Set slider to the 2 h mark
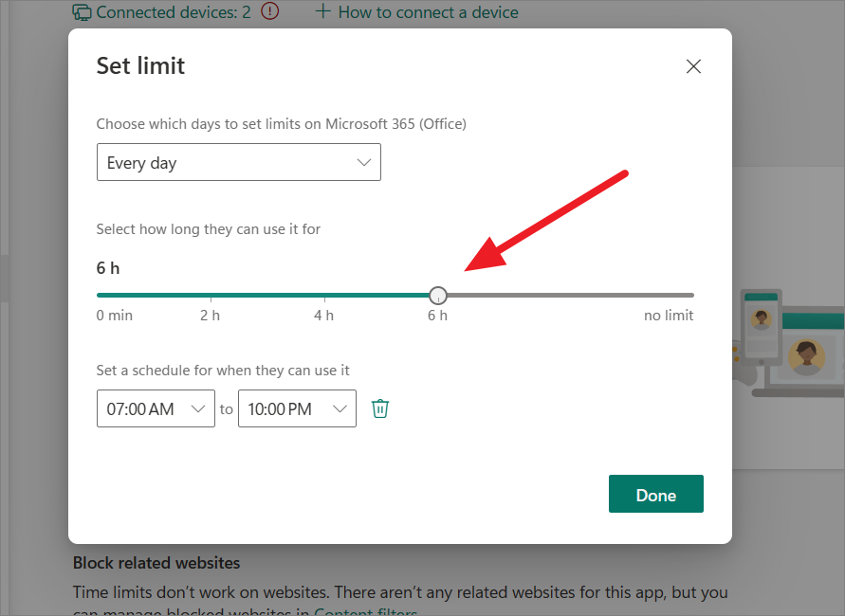The image size is (845, 616). [x=211, y=295]
